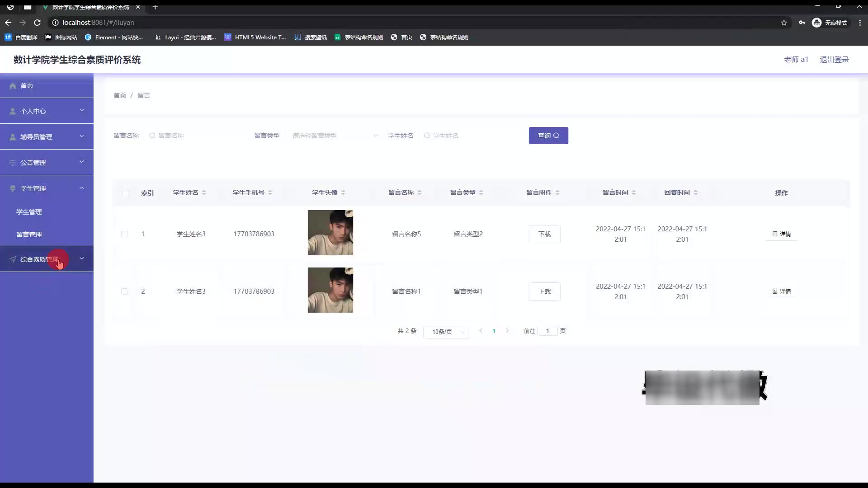Bookmark page with the star icon
Viewport: 868px width, 488px height.
(x=784, y=23)
